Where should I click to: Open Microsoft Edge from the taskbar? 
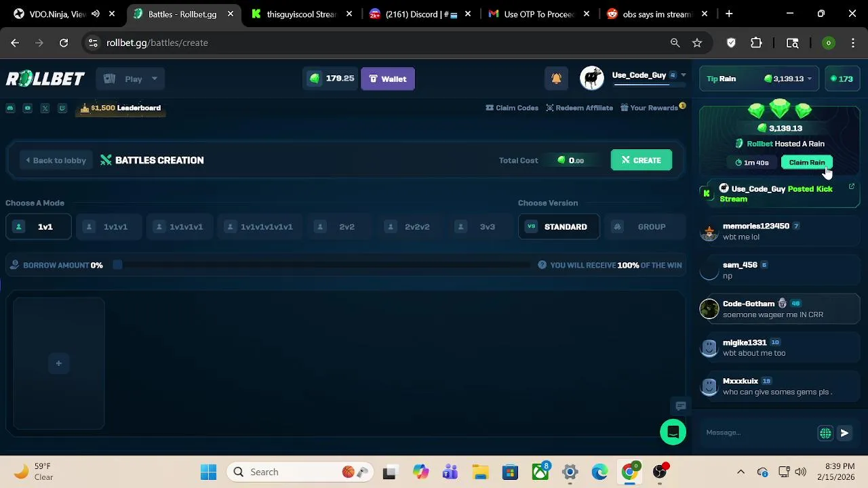[599, 472]
